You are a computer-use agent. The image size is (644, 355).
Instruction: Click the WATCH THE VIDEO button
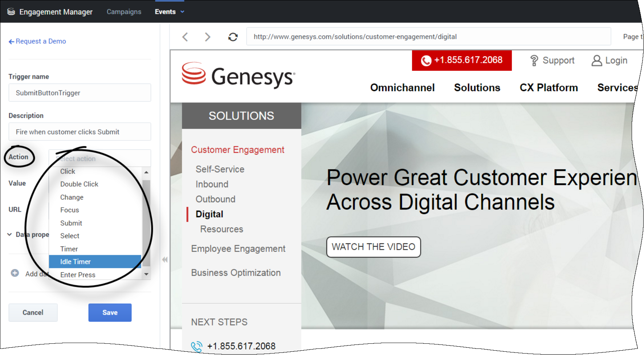coord(373,247)
